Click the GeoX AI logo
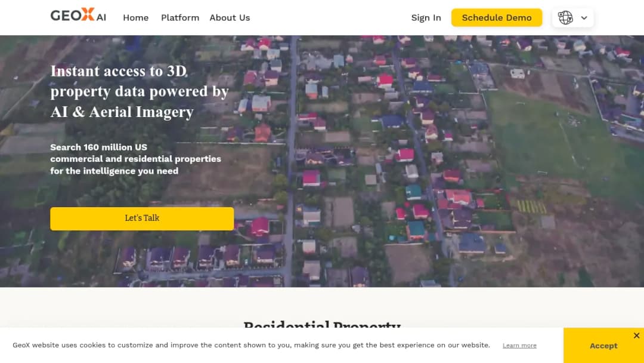Image resolution: width=644 pixels, height=363 pixels. [78, 15]
